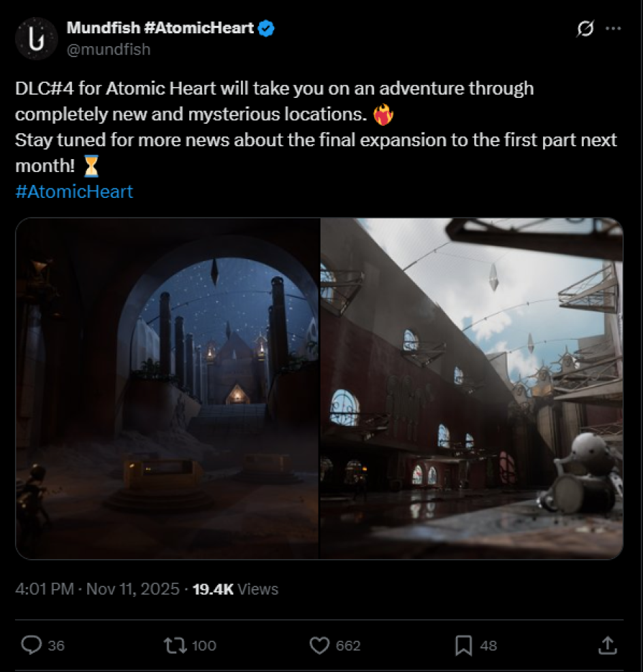
Task: Click the Reply speech bubble icon
Action: click(x=32, y=645)
